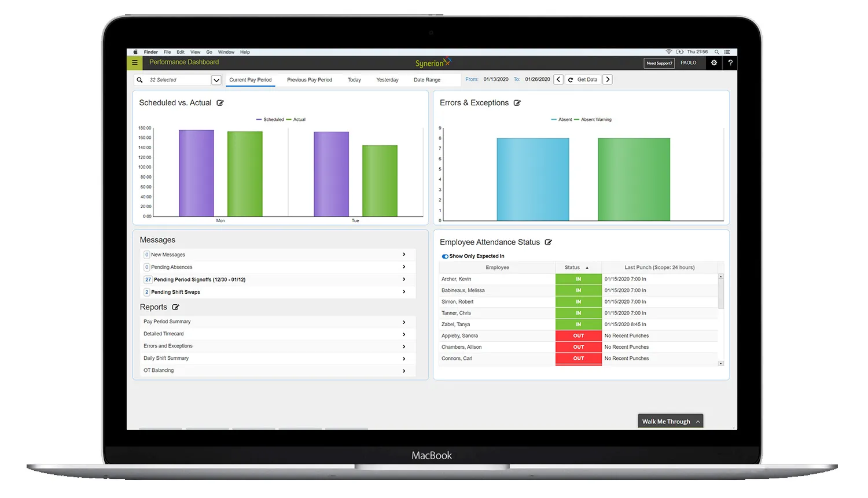The height and width of the screenshot is (498, 868).
Task: Toggle the Absent Warning legend series
Action: pyautogui.click(x=593, y=120)
